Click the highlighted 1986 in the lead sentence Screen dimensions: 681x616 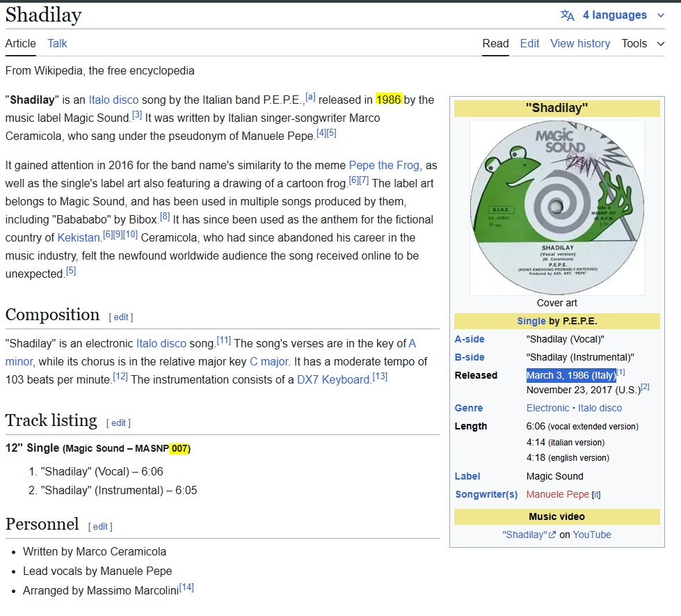click(389, 100)
